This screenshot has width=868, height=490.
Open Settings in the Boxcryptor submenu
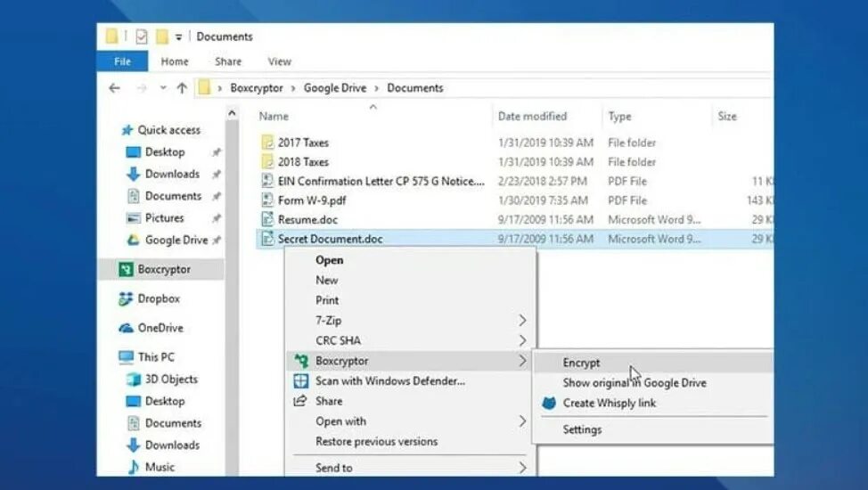[x=582, y=429]
